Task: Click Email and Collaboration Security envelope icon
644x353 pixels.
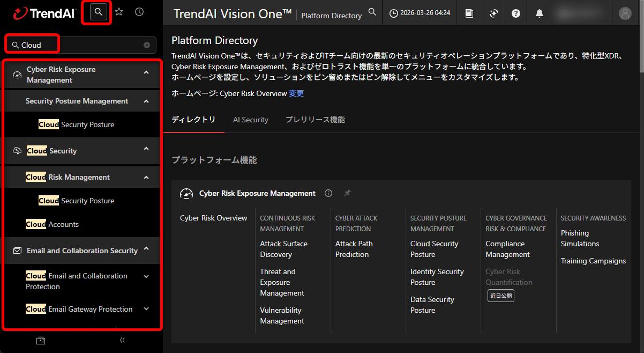Action: pyautogui.click(x=17, y=251)
